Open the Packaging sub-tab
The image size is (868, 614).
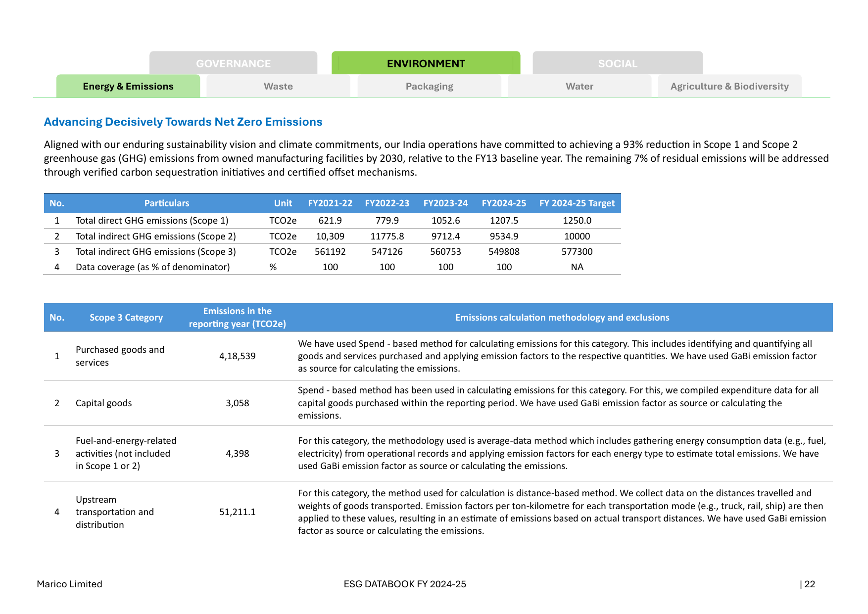pyautogui.click(x=429, y=86)
